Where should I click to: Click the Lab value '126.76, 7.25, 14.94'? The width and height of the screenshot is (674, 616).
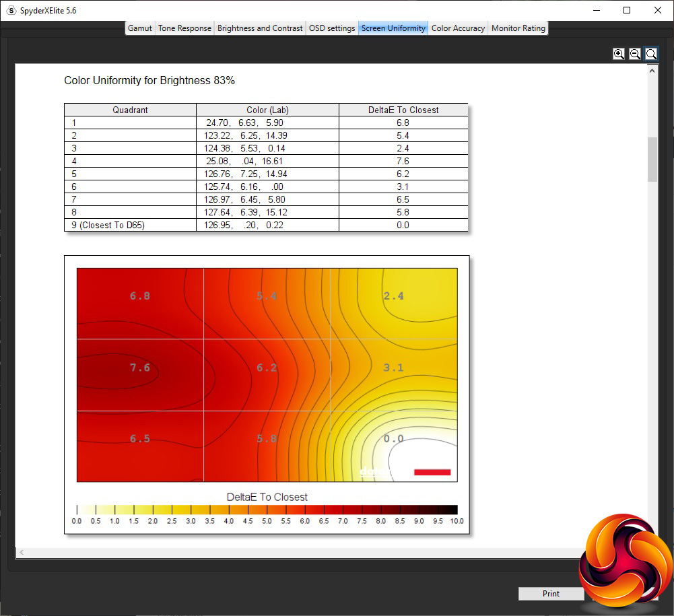246,174
